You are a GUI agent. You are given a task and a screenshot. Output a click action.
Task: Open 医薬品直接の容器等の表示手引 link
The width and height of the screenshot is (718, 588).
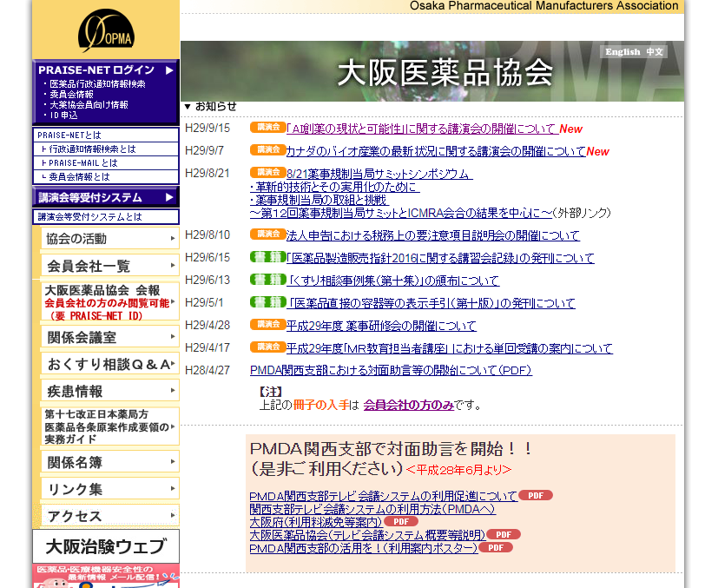(x=431, y=303)
